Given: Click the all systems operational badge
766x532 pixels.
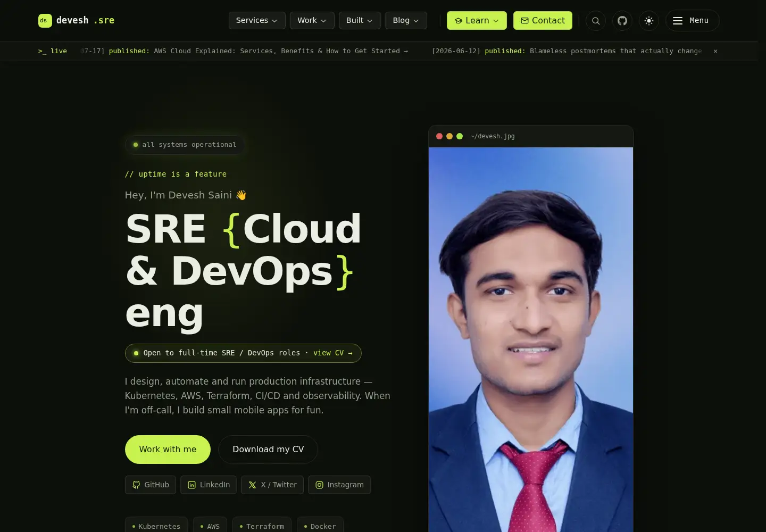Looking at the screenshot, I should coord(185,145).
